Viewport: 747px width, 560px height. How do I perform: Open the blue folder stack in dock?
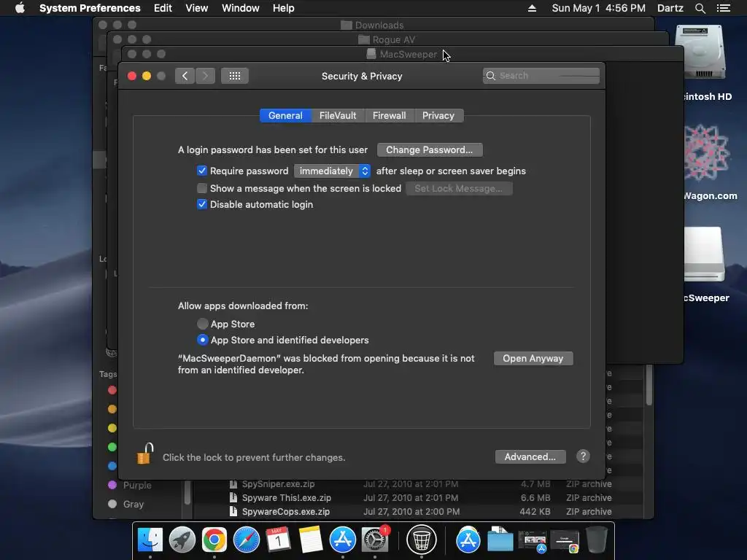500,540
